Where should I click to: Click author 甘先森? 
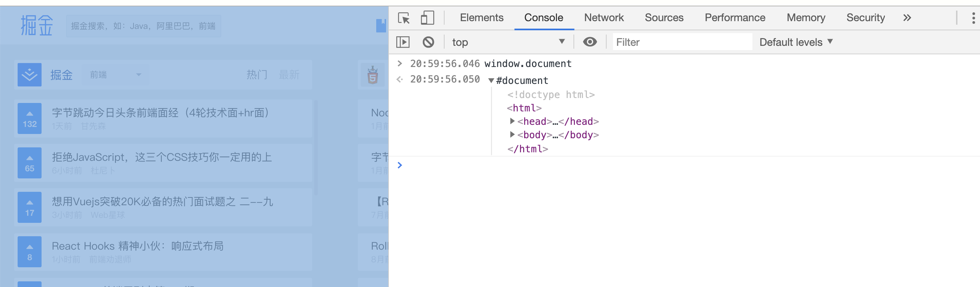tap(93, 126)
